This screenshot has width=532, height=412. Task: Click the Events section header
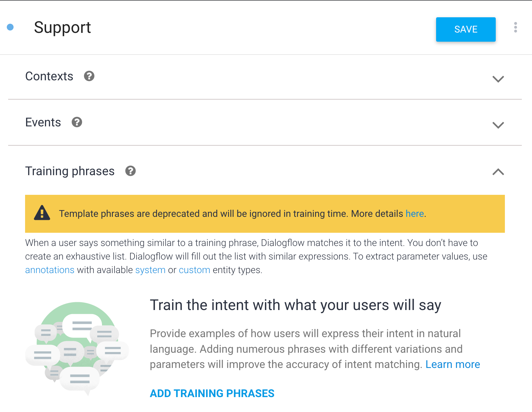(265, 123)
